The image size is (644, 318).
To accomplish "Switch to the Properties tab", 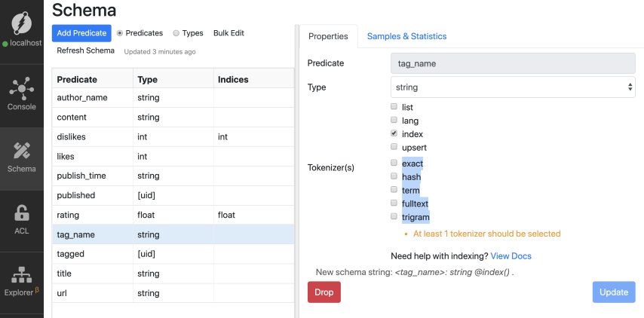I will click(x=328, y=36).
